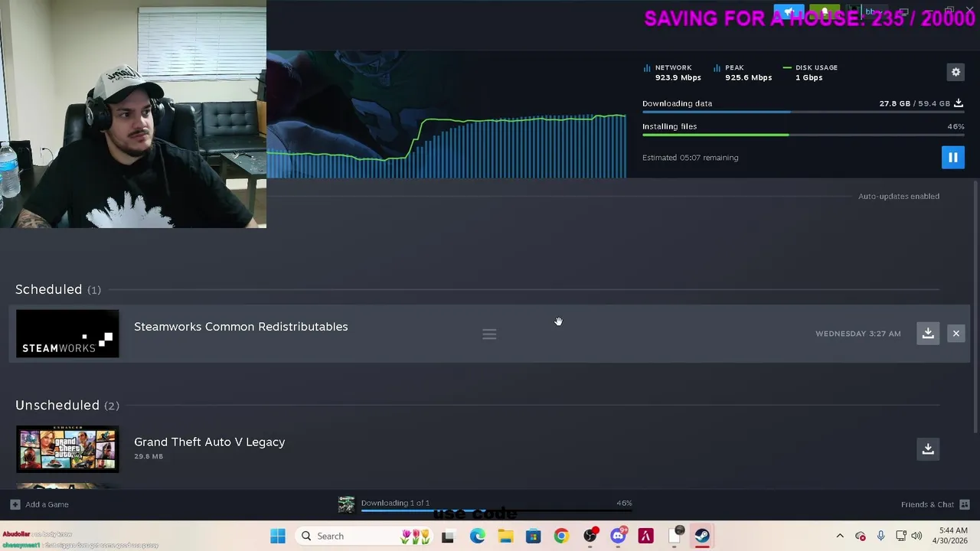Open download settings gear icon

[x=955, y=72]
